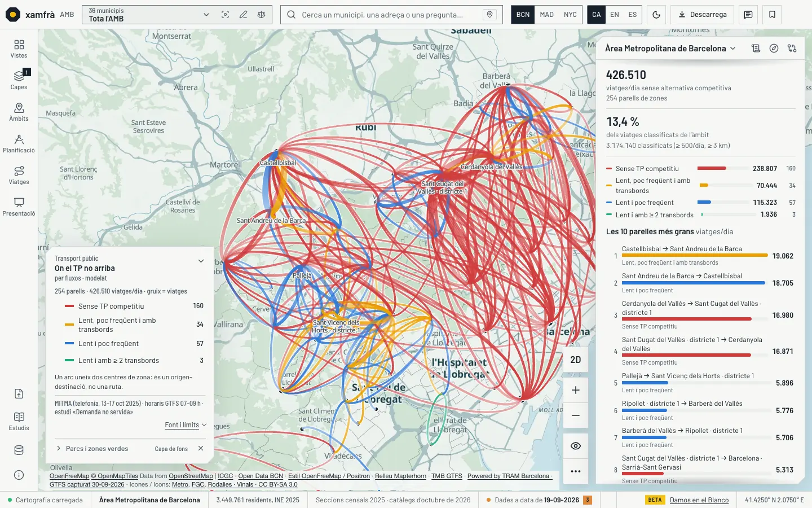Switch city to MAD
The height and width of the screenshot is (508, 812).
546,15
